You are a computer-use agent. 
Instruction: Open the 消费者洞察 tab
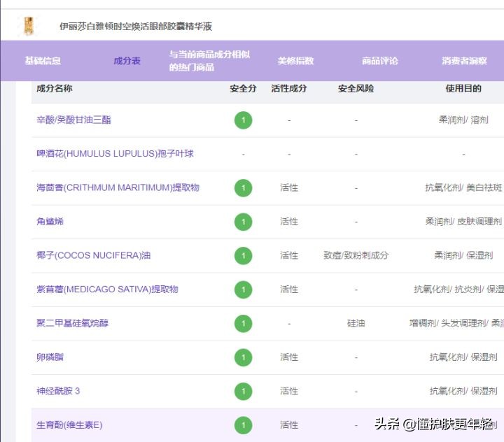[464, 61]
